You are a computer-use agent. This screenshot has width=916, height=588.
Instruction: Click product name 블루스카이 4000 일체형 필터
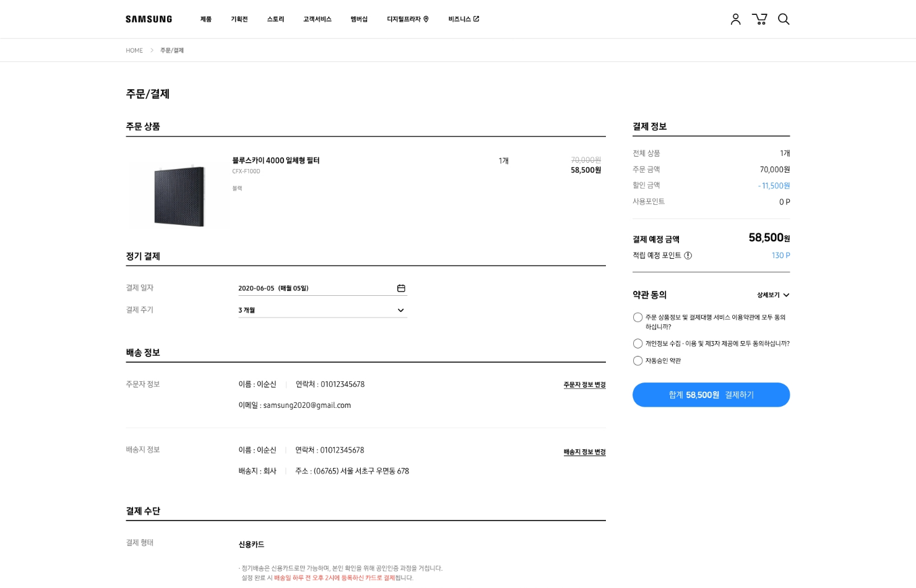(x=276, y=160)
